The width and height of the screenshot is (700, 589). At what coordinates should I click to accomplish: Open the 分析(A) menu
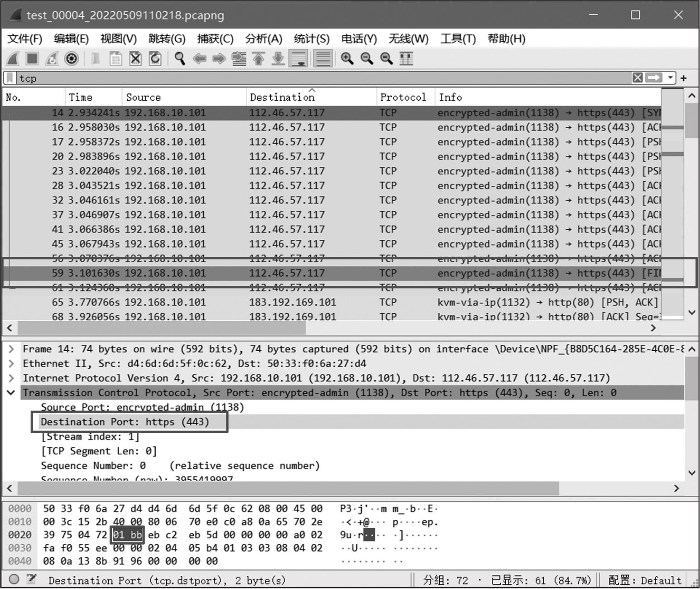tap(264, 39)
